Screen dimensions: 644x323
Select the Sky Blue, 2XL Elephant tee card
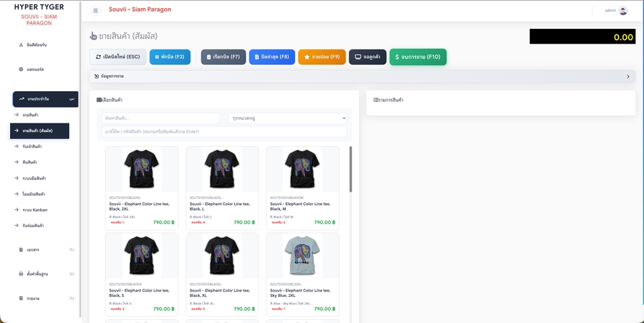pos(303,275)
